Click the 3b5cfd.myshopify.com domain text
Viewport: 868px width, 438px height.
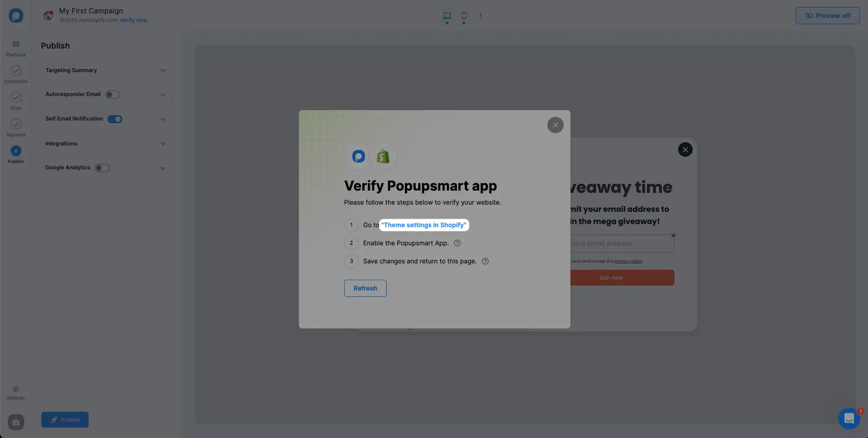tap(89, 20)
